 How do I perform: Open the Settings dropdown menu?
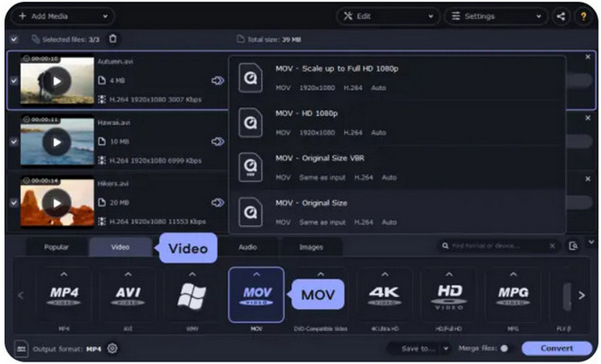(x=496, y=16)
